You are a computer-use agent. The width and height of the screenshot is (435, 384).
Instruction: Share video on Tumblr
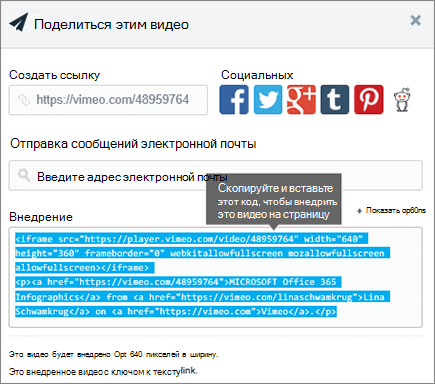335,100
